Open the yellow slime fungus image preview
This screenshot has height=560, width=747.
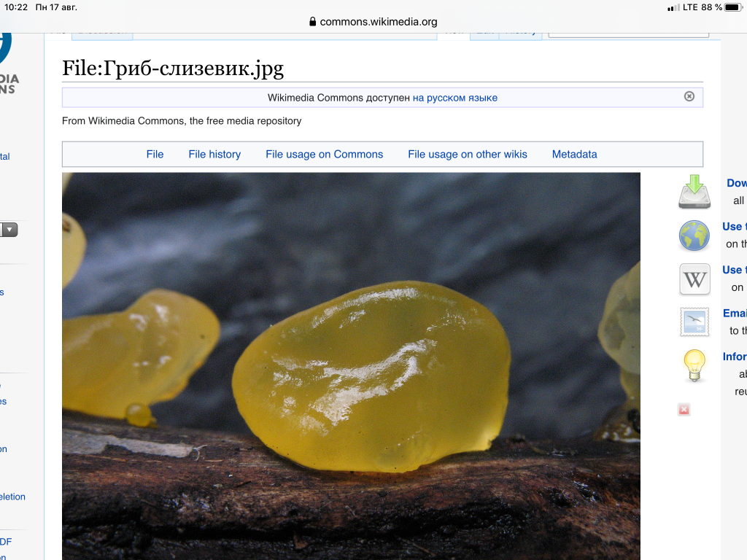[x=351, y=365]
